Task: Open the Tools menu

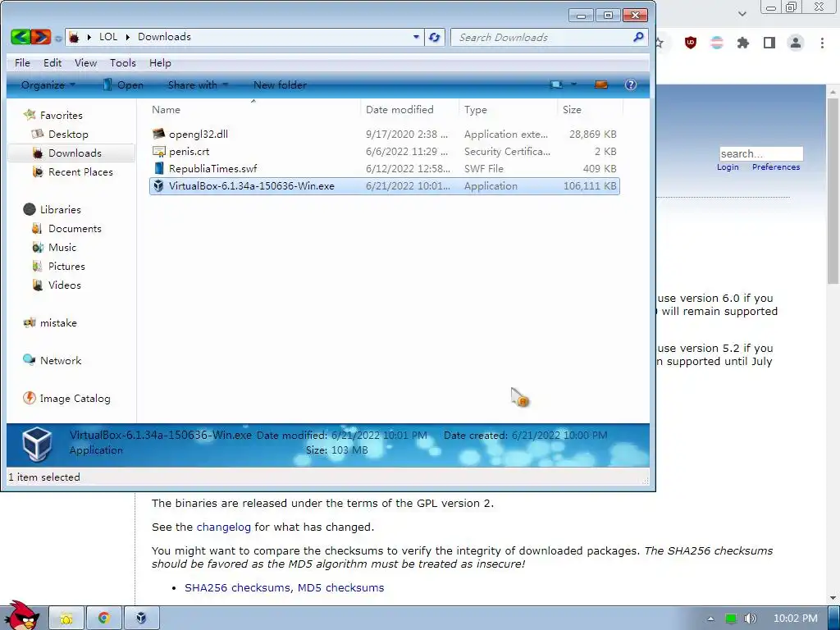Action: pos(123,62)
